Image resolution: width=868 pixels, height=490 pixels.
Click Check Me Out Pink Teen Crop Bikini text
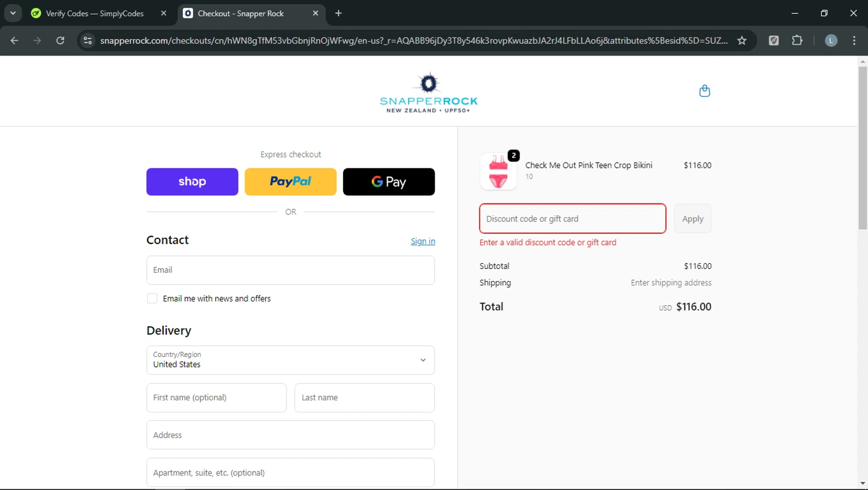pos(589,165)
